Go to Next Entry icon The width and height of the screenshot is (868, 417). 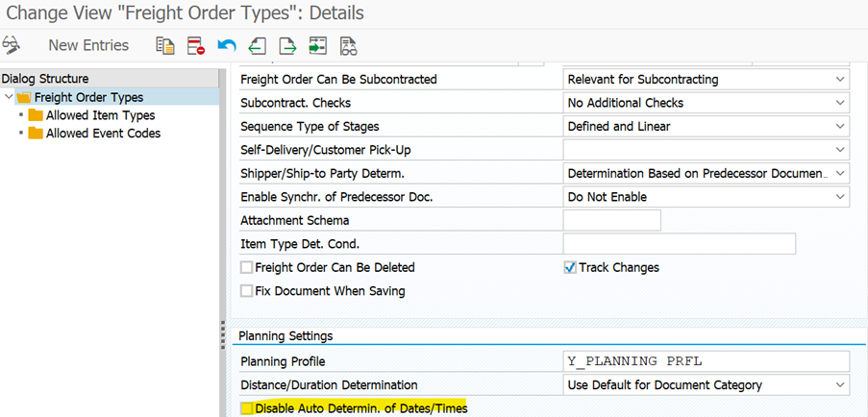286,45
